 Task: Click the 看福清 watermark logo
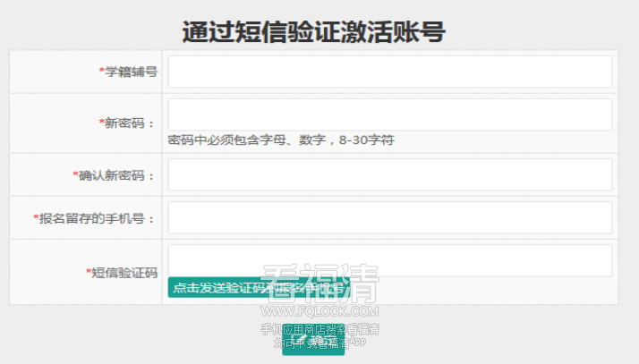(x=319, y=284)
